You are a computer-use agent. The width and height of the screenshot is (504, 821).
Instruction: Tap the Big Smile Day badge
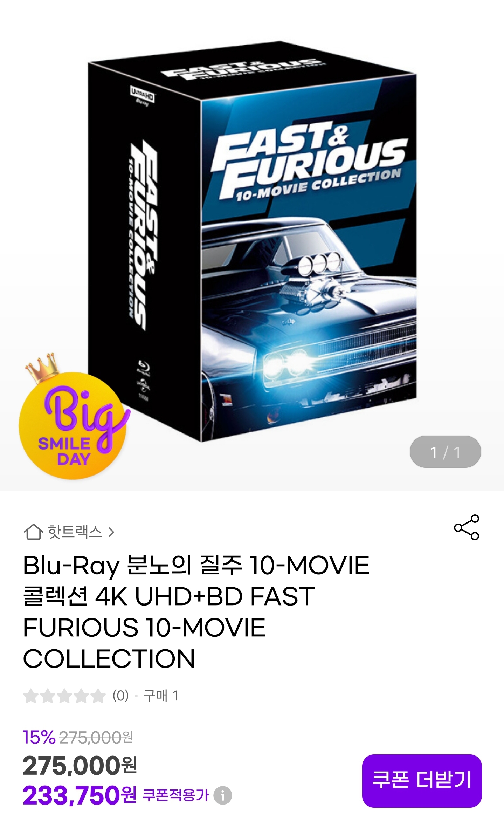(x=74, y=424)
